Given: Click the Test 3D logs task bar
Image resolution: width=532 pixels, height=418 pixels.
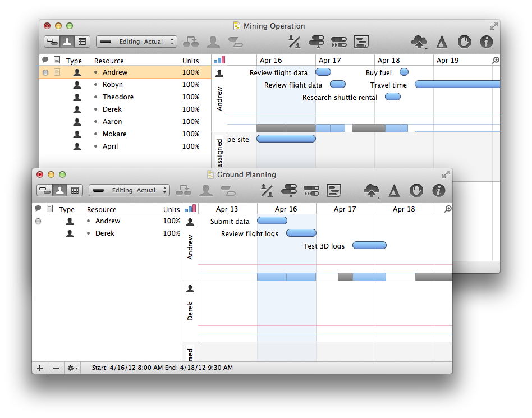Looking at the screenshot, I should (x=369, y=245).
